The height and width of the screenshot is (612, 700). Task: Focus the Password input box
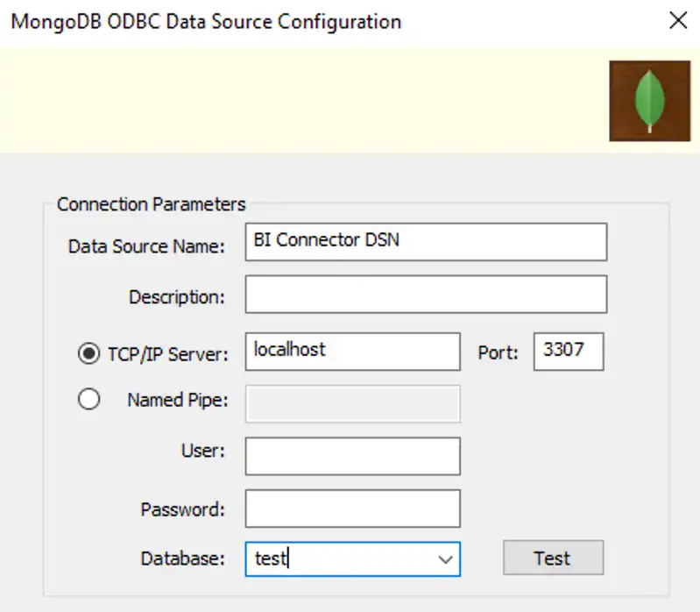[352, 509]
